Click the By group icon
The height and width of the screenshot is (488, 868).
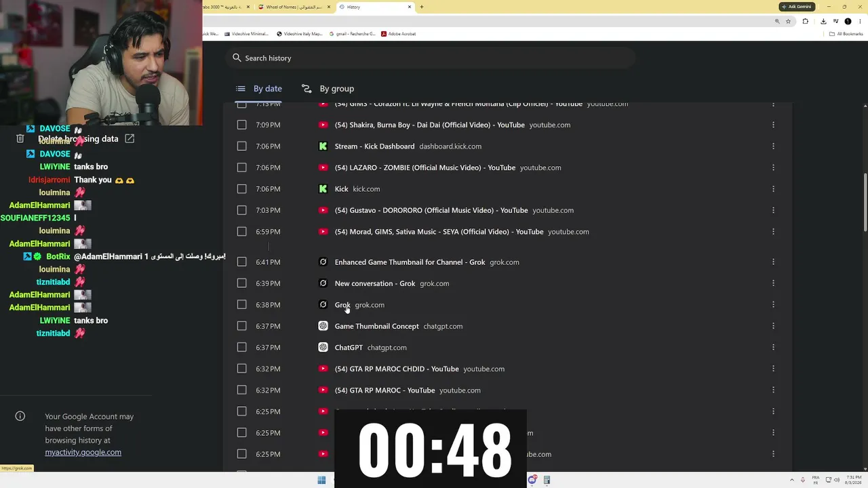307,88
